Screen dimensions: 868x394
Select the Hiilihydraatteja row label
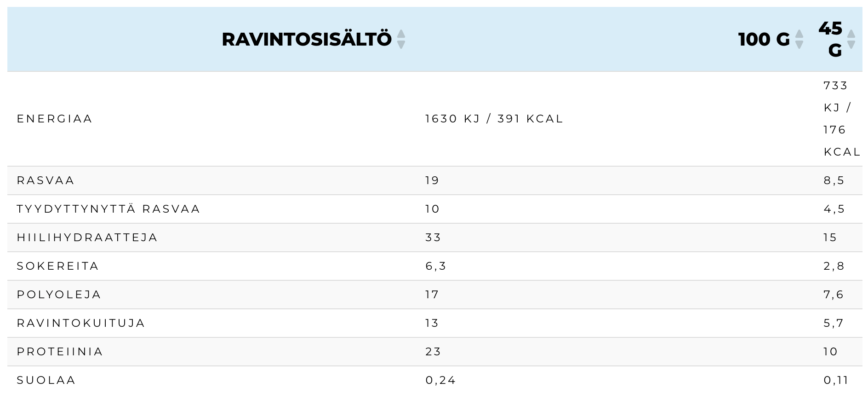[87, 238]
